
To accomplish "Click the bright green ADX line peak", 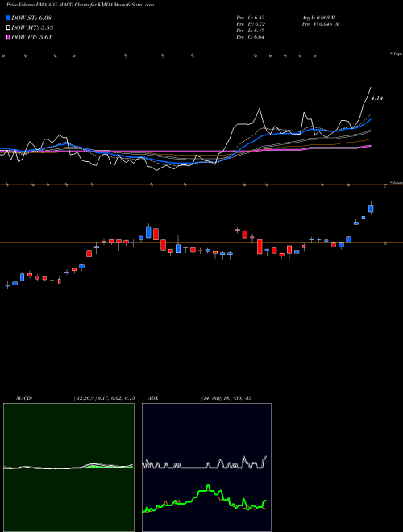I will [x=208, y=487].
